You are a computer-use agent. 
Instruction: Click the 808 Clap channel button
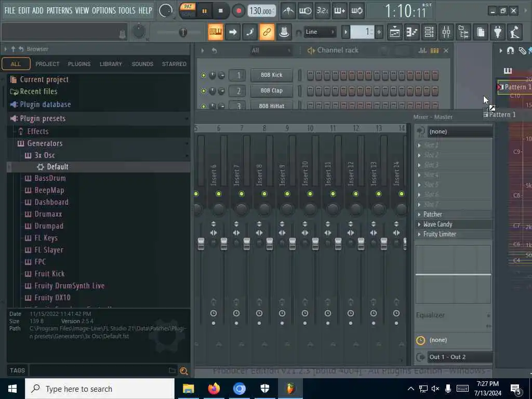271,90
